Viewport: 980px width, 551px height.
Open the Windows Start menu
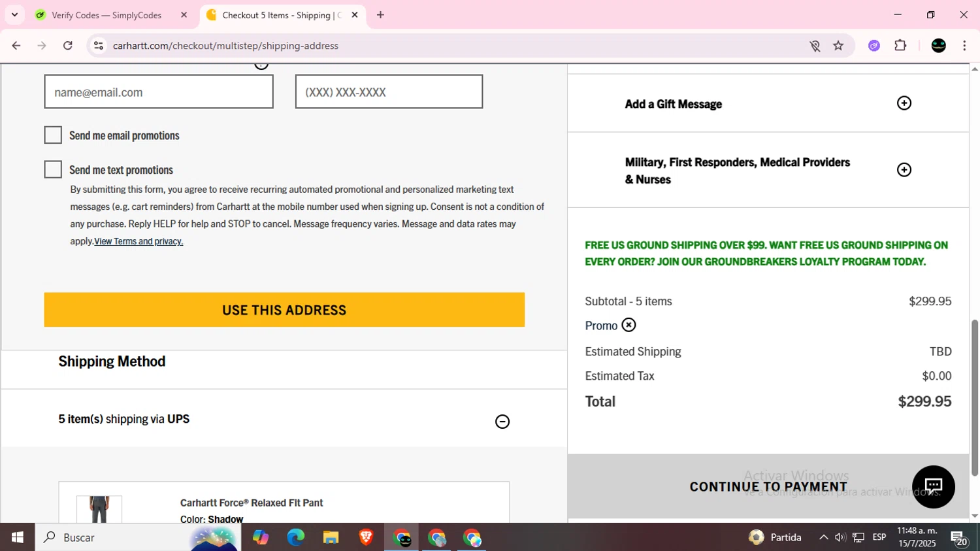(x=18, y=537)
